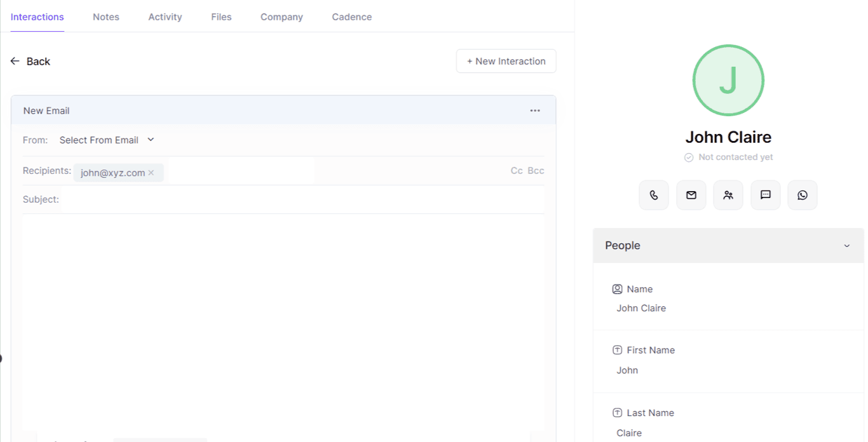Click the 'Not contacted yet' status check icon
This screenshot has height=442, width=868.
pyautogui.click(x=689, y=157)
